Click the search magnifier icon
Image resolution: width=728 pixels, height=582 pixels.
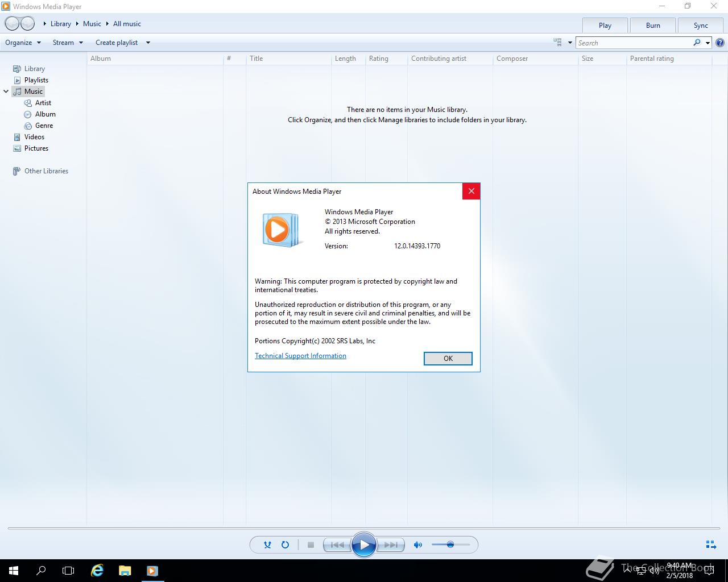(x=697, y=43)
